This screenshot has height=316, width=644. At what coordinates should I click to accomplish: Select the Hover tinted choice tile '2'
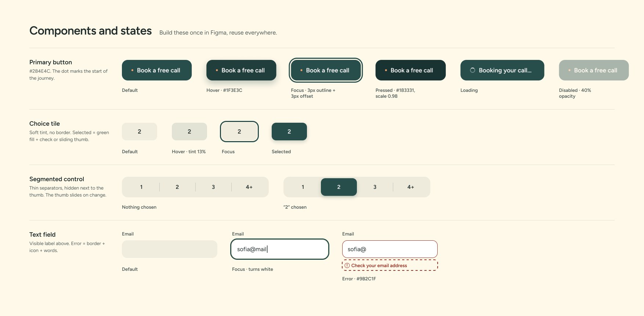pyautogui.click(x=189, y=132)
